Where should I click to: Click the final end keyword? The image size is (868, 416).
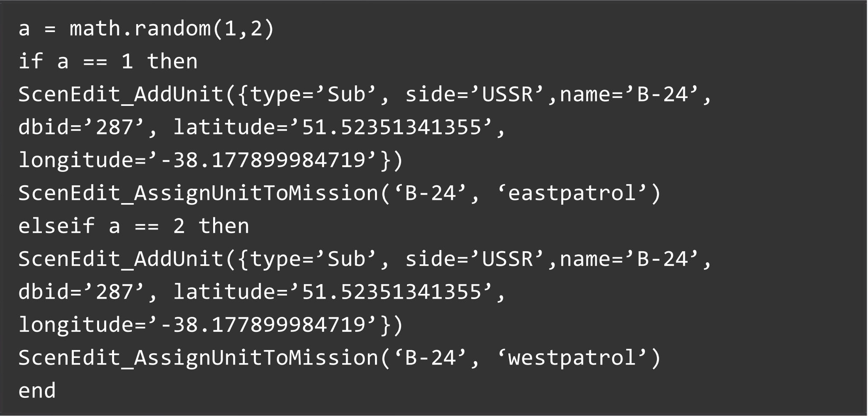tap(37, 391)
